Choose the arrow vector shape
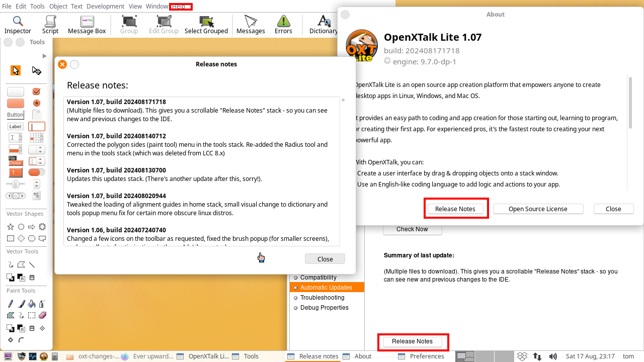 point(32,227)
